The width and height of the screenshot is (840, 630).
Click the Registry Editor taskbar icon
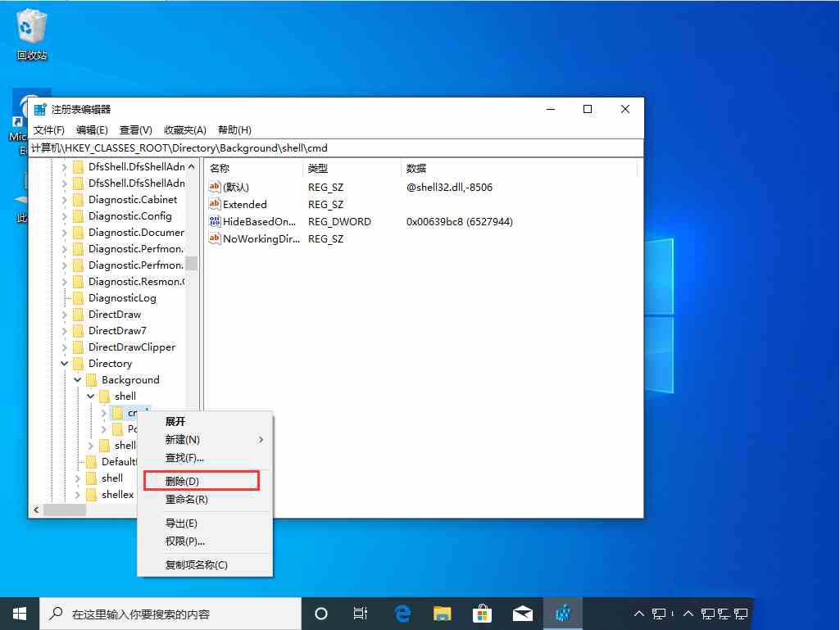pyautogui.click(x=562, y=614)
